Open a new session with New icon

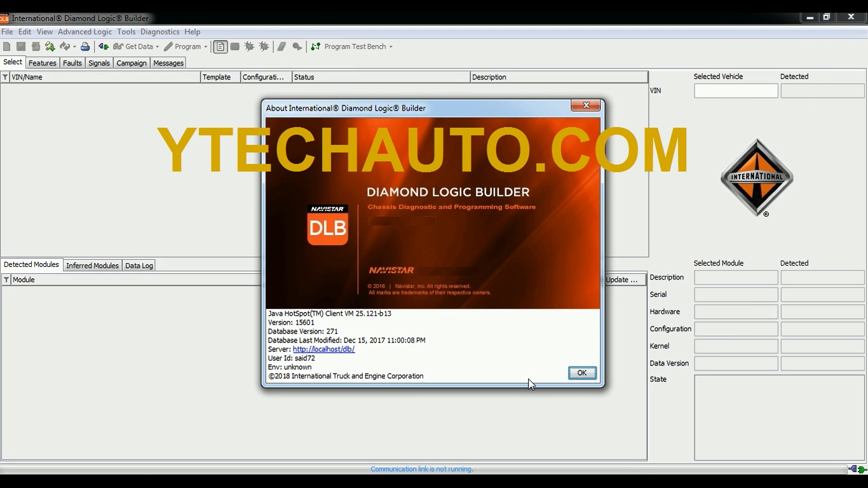coord(7,46)
